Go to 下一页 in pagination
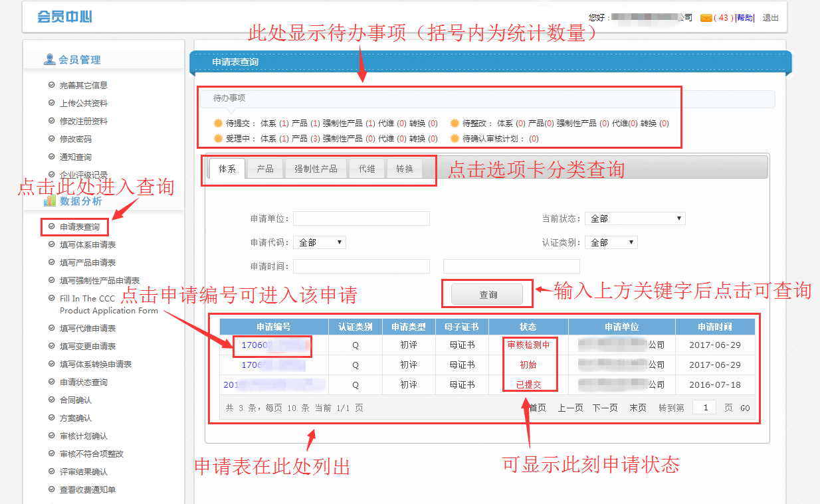The height and width of the screenshot is (504, 820). point(605,408)
